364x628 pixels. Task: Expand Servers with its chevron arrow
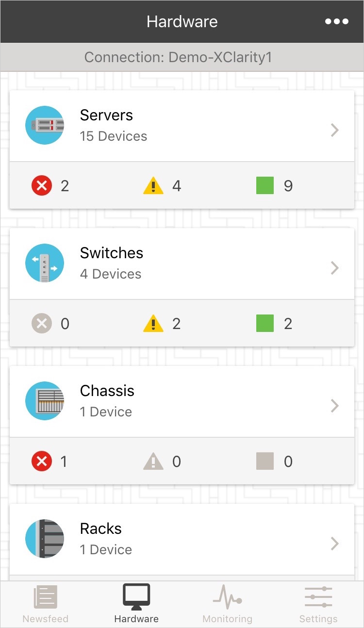(334, 130)
